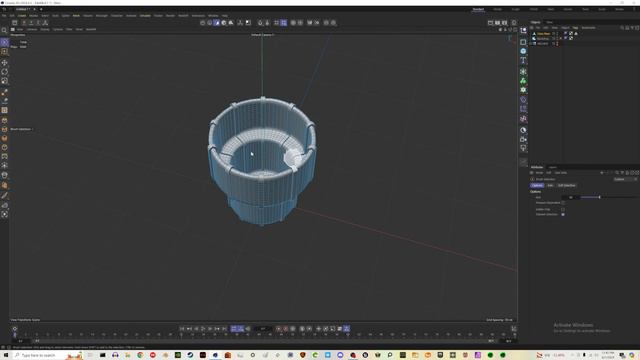Viewport: 640px width, 360px height.
Task: Select the Scale tool in left palette
Action: pyautogui.click(x=4, y=81)
